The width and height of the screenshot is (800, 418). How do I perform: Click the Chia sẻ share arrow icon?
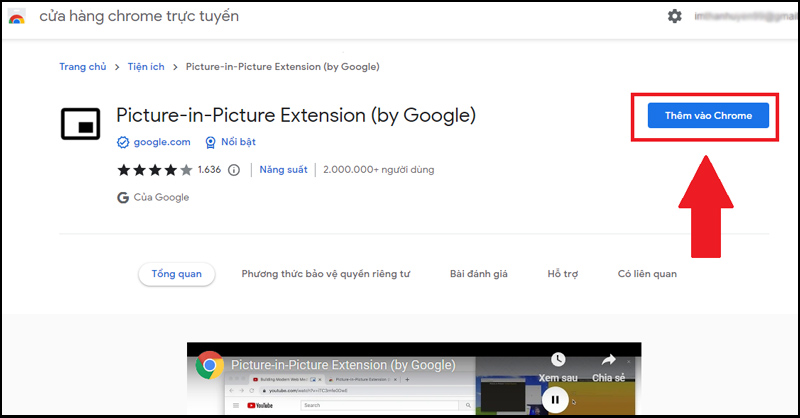[x=608, y=360]
